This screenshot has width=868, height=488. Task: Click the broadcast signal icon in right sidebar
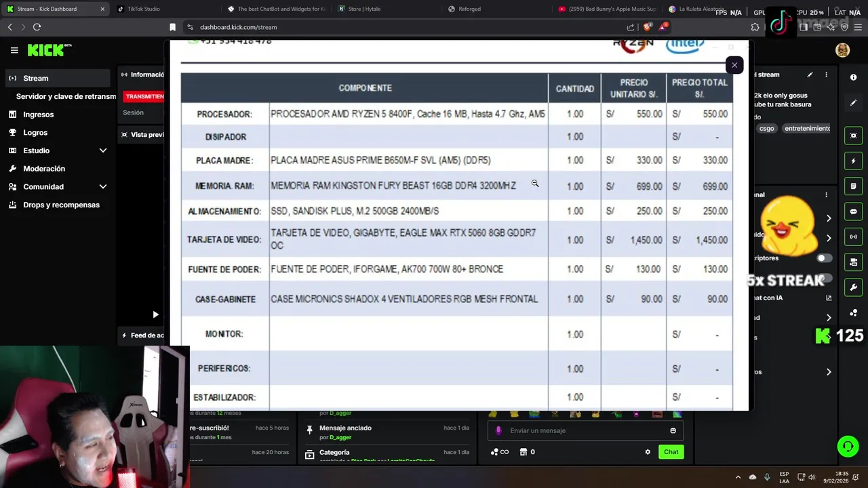tap(854, 237)
